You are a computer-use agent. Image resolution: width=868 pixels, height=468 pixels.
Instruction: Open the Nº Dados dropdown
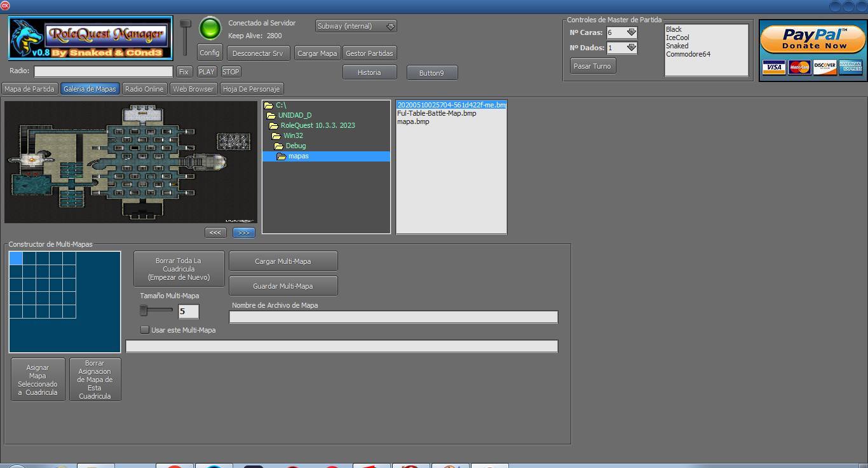tap(631, 48)
